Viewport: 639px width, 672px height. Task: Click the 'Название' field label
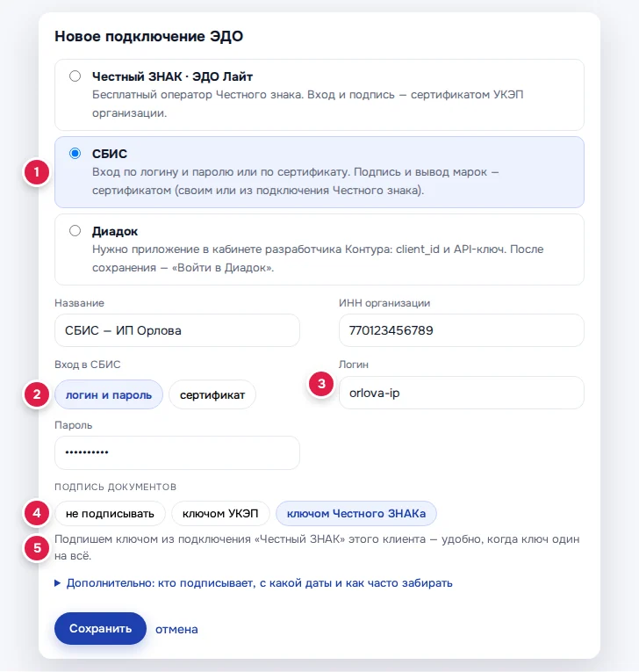[79, 303]
